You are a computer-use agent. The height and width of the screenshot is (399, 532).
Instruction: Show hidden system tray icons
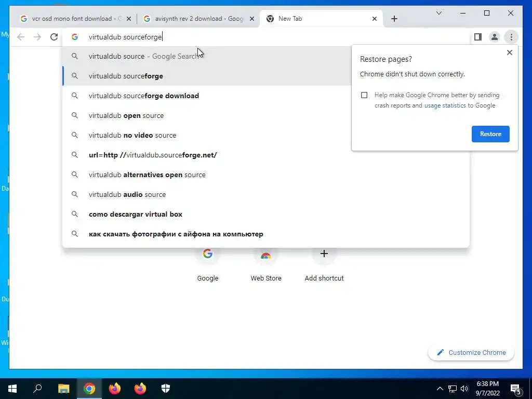440,389
